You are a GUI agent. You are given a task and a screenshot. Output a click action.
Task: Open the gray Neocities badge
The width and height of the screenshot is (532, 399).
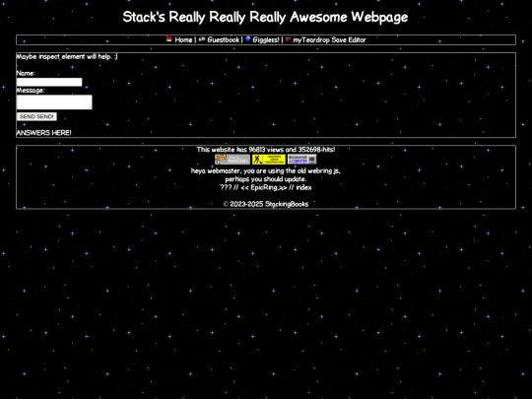click(233, 160)
